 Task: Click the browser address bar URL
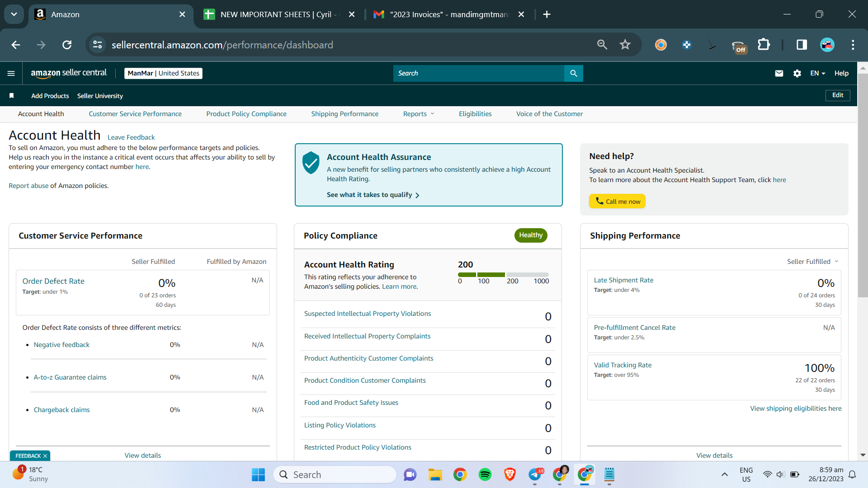(x=222, y=45)
